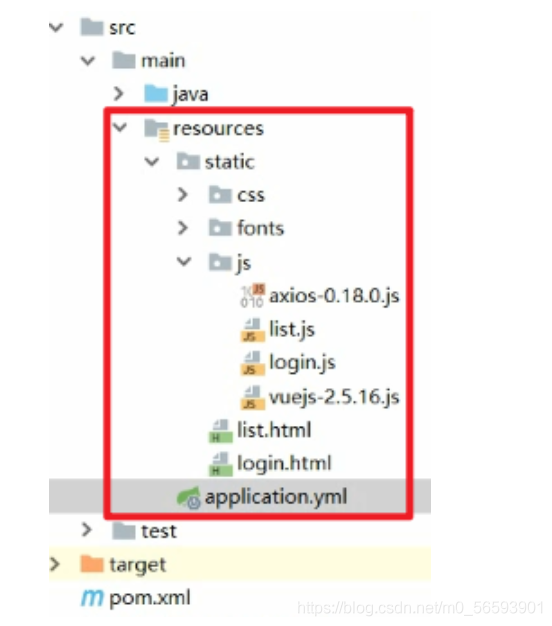
Task: Expand the test folder
Action: click(87, 530)
